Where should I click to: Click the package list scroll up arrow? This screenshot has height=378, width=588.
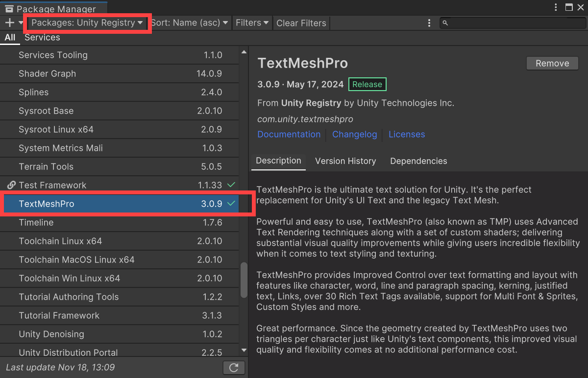244,51
